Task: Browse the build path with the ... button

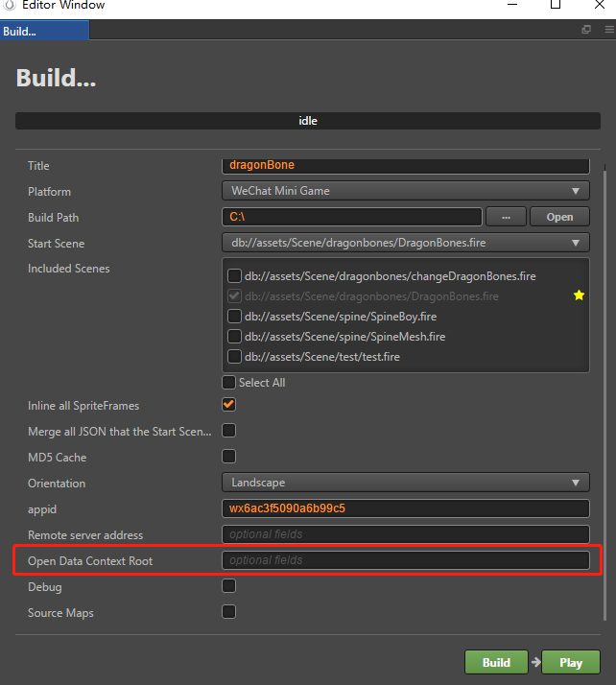Action: coord(506,217)
